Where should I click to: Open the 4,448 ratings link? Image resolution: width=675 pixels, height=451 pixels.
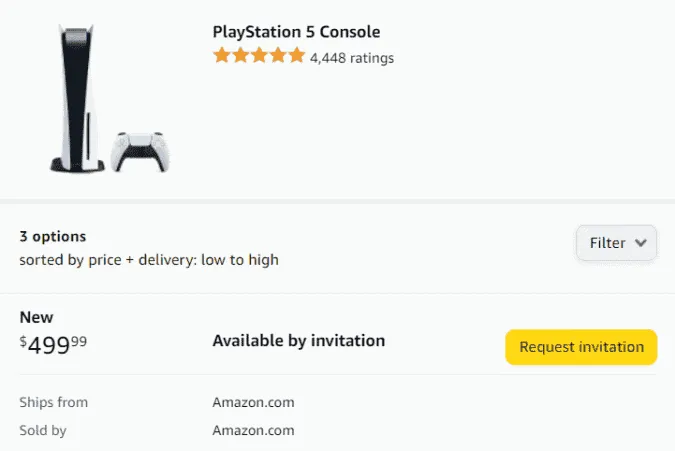click(352, 58)
